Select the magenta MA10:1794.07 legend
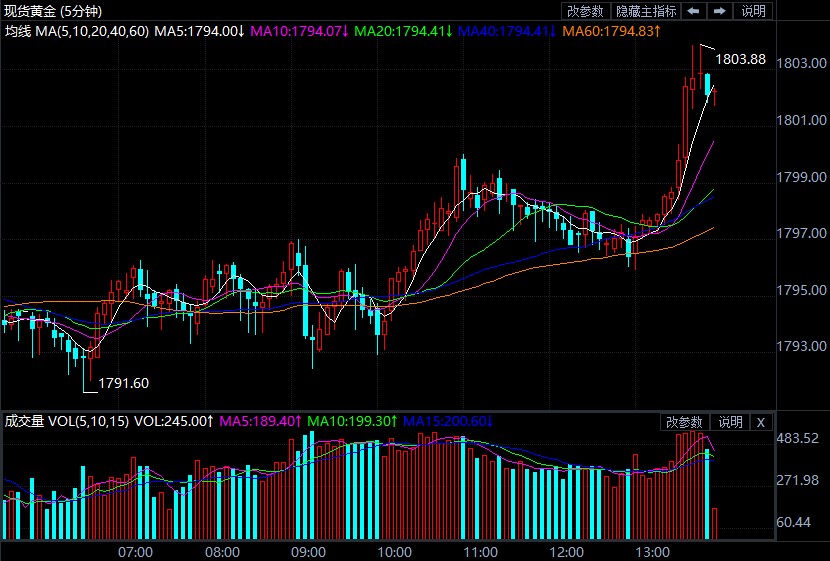The width and height of the screenshot is (830, 561). pos(298,31)
